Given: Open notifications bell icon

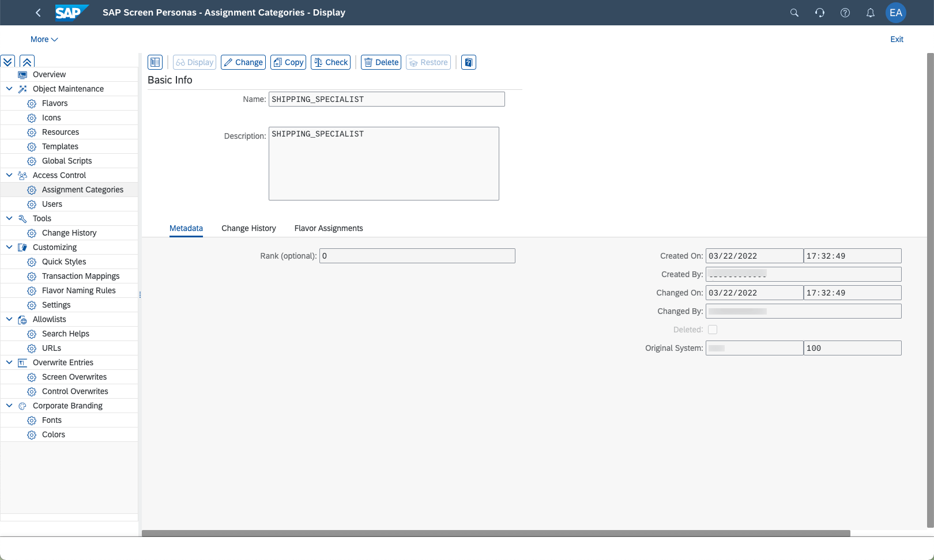Looking at the screenshot, I should pos(870,13).
